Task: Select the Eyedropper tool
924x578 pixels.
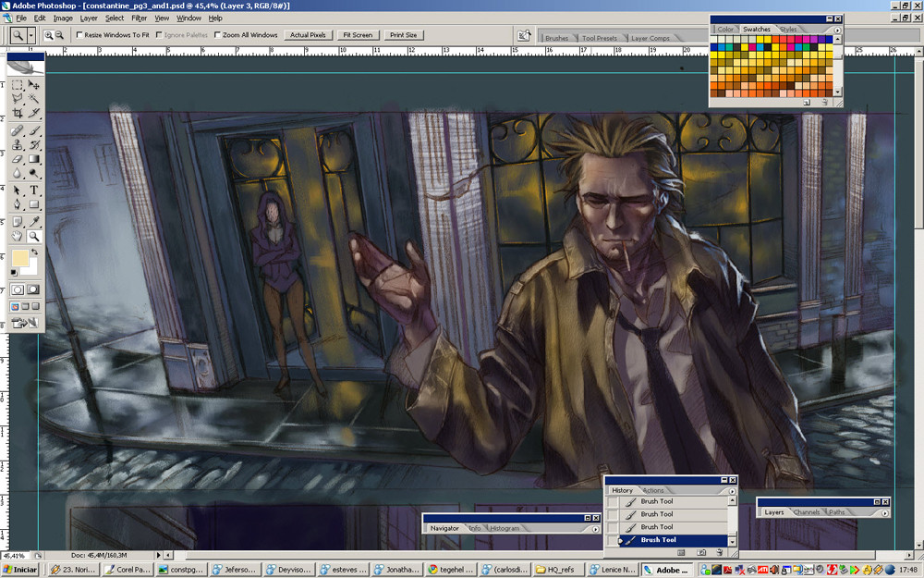Action: [x=34, y=222]
